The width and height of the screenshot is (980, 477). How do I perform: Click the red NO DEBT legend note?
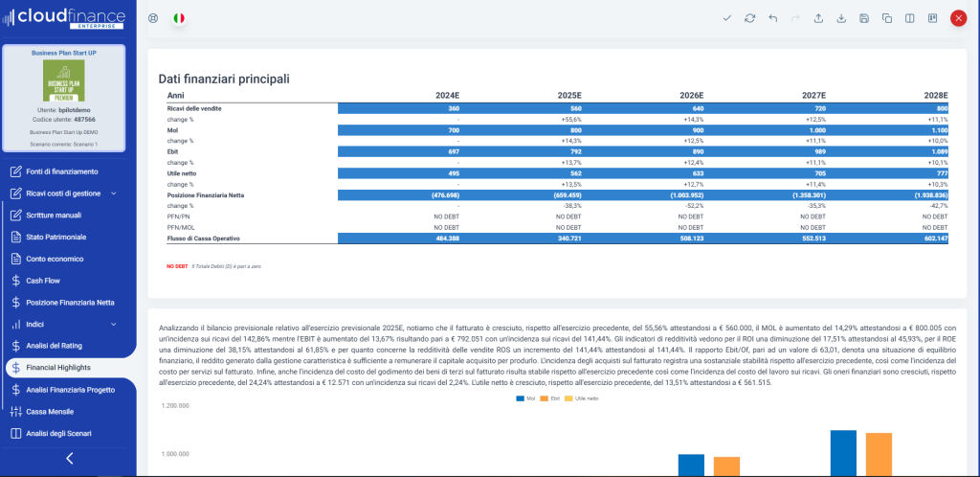[177, 266]
